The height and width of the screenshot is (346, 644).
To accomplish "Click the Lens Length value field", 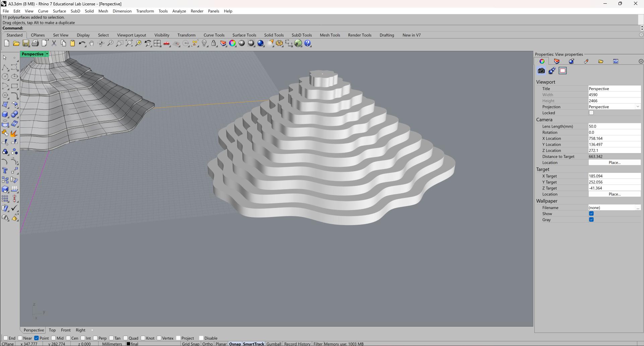I will coord(614,126).
